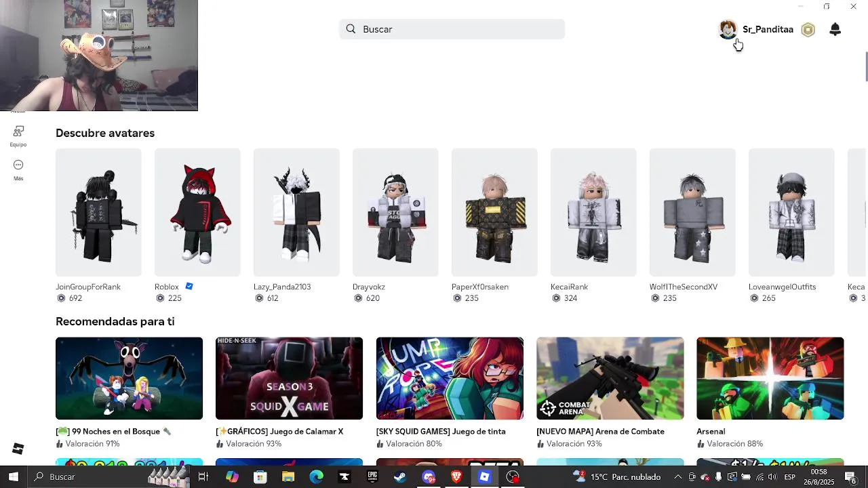Screen dimensions: 868x488
Task: Open the microphone tray icon
Action: [x=718, y=476]
